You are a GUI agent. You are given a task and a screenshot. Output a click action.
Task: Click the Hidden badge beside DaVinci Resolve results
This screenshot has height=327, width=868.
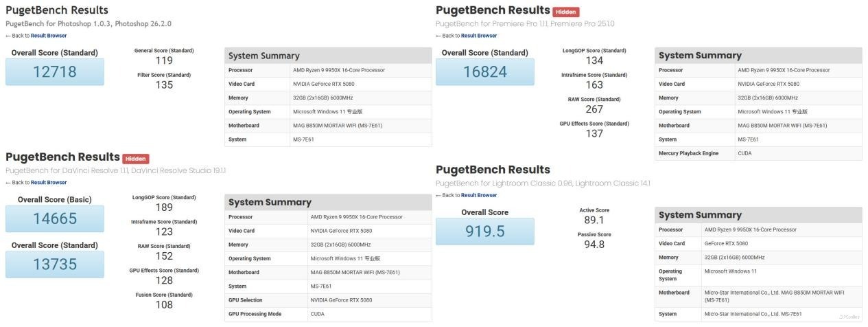pos(136,159)
